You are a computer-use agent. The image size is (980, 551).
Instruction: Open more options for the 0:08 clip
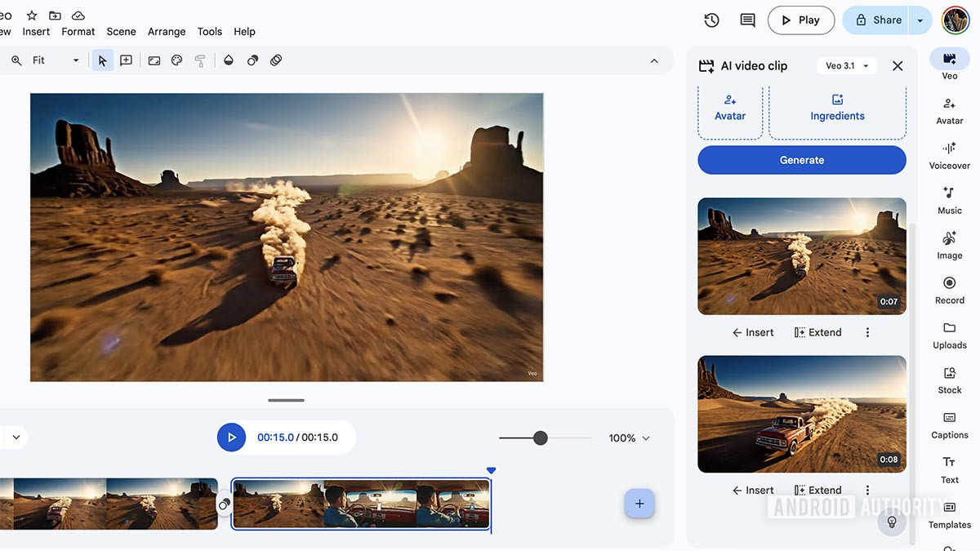click(867, 490)
